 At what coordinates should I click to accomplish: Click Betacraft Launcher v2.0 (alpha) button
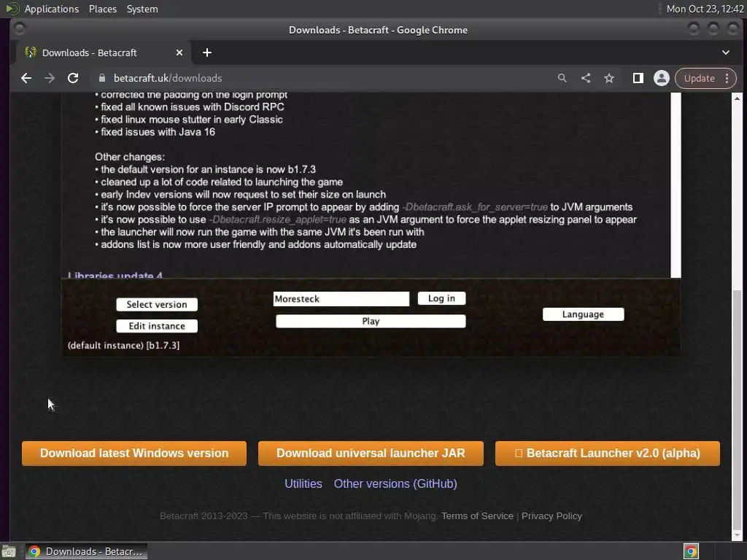tap(608, 453)
